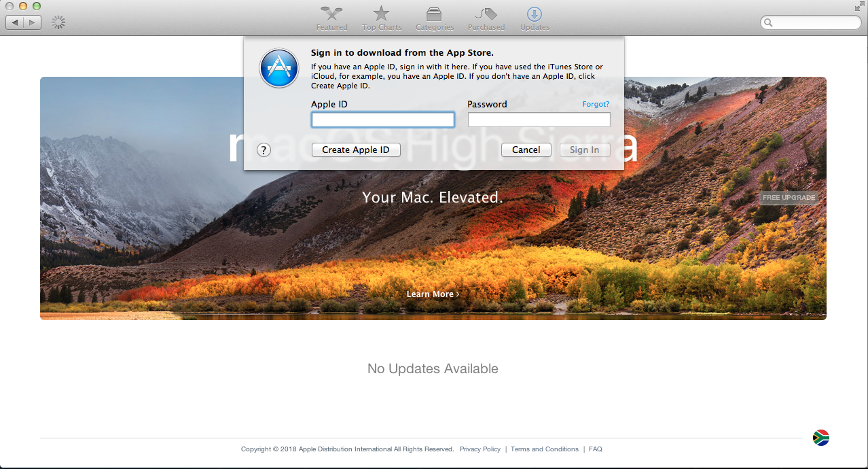
Task: Open the Privacy Policy link
Action: 480,449
